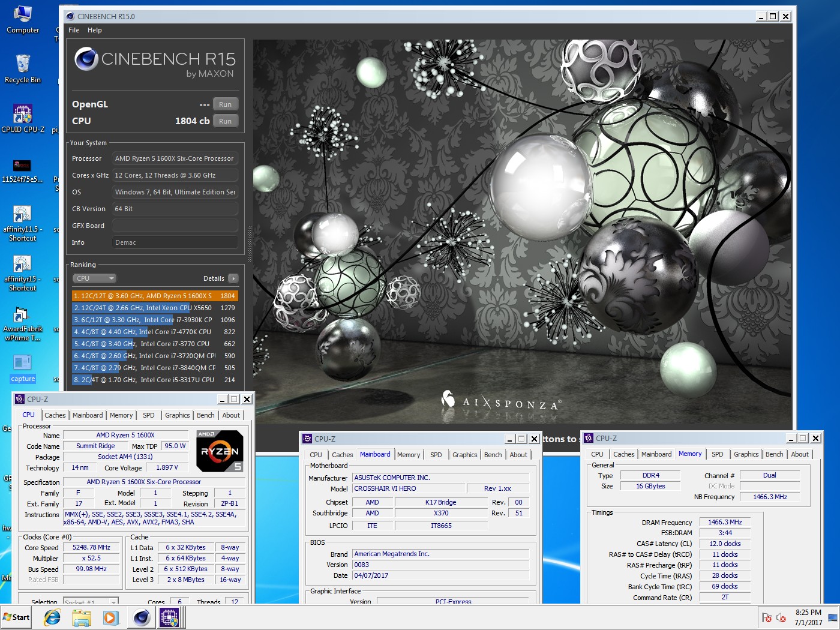Click the Info field containing Demac
Screen dimensions: 840x630
tap(175, 242)
